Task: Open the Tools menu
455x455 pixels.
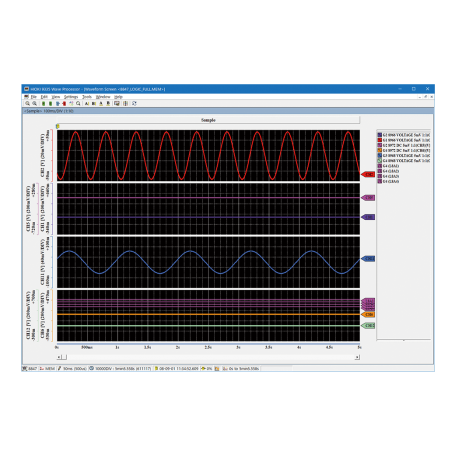Action: pos(87,97)
